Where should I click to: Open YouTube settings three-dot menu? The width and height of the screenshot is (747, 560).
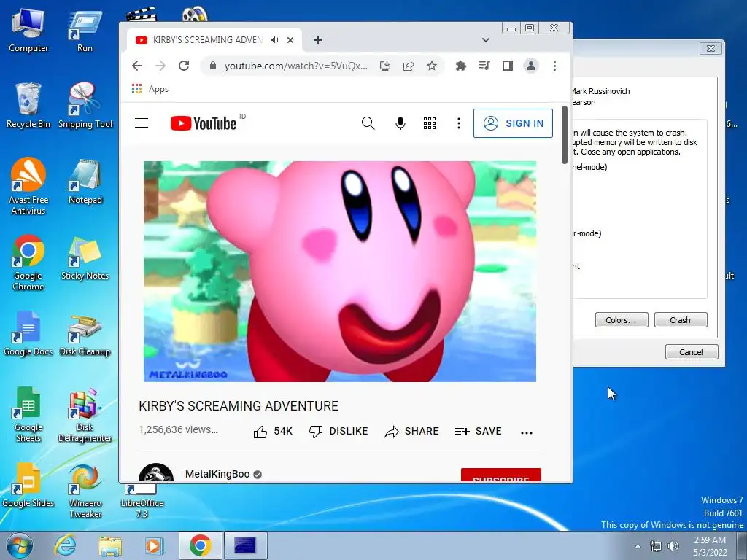(x=459, y=123)
